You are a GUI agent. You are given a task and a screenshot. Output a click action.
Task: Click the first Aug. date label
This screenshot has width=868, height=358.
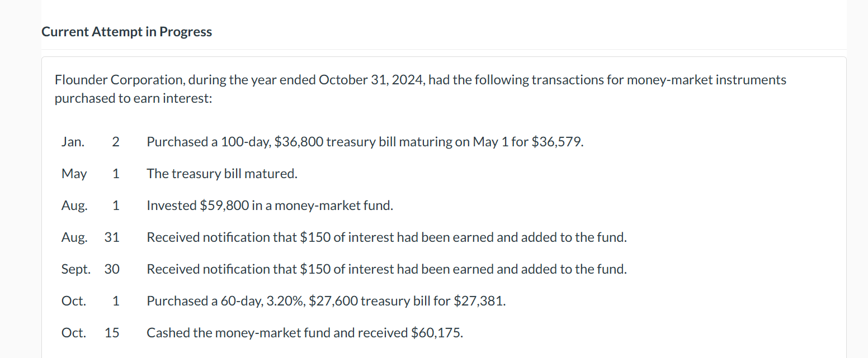[74, 206]
